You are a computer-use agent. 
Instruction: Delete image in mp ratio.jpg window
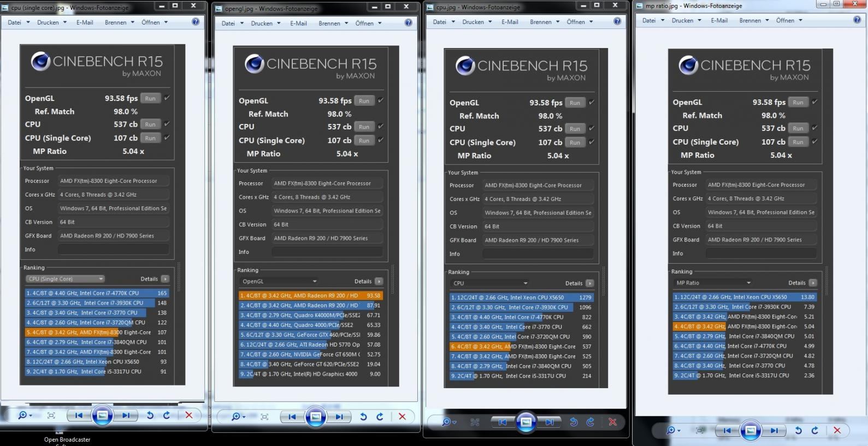tap(837, 430)
